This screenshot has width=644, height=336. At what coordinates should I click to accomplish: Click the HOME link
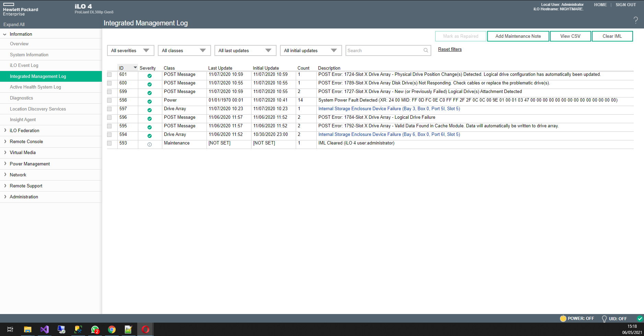click(600, 5)
